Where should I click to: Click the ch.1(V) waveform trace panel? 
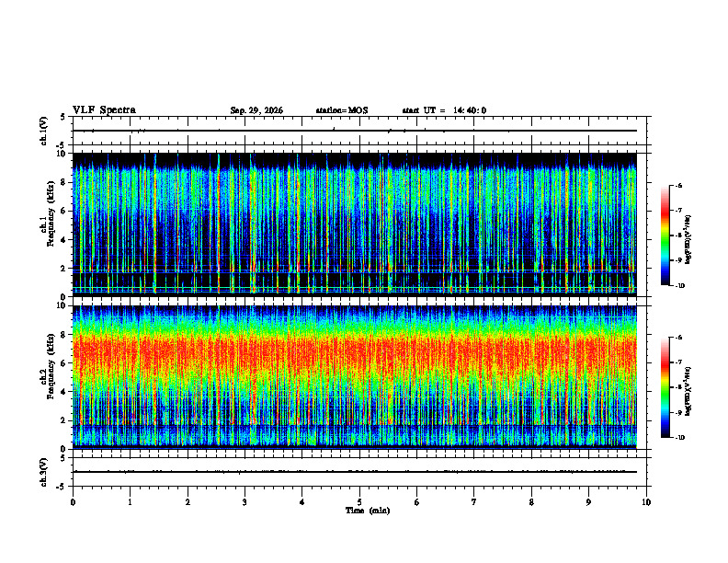tap(355, 131)
